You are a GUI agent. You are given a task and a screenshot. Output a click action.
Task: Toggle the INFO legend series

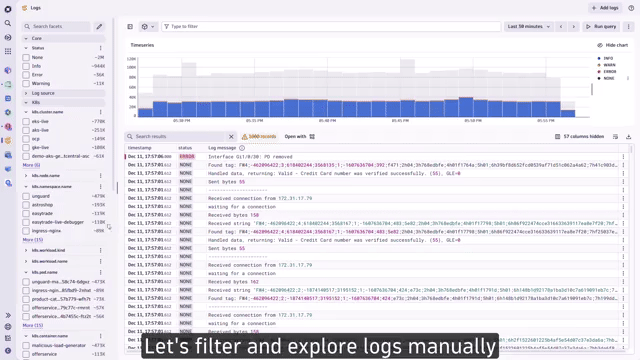(606, 58)
